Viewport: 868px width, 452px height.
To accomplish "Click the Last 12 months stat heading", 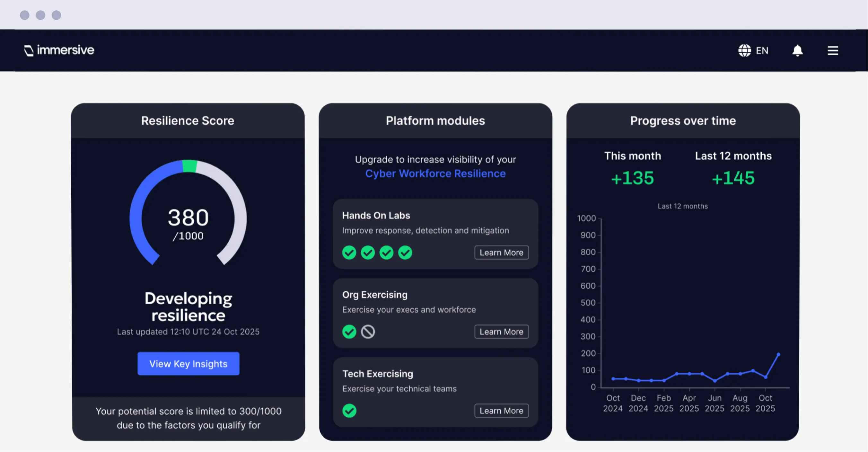I will coord(733,156).
